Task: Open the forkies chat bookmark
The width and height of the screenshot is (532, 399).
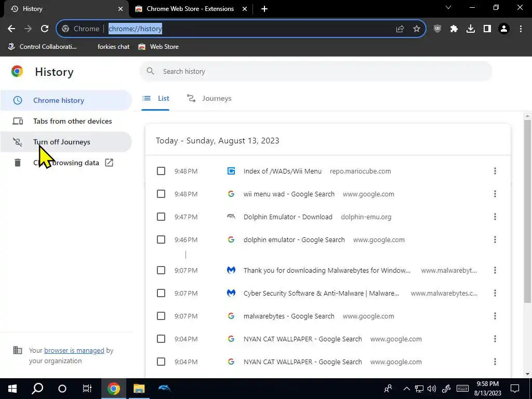Action: pyautogui.click(x=113, y=46)
